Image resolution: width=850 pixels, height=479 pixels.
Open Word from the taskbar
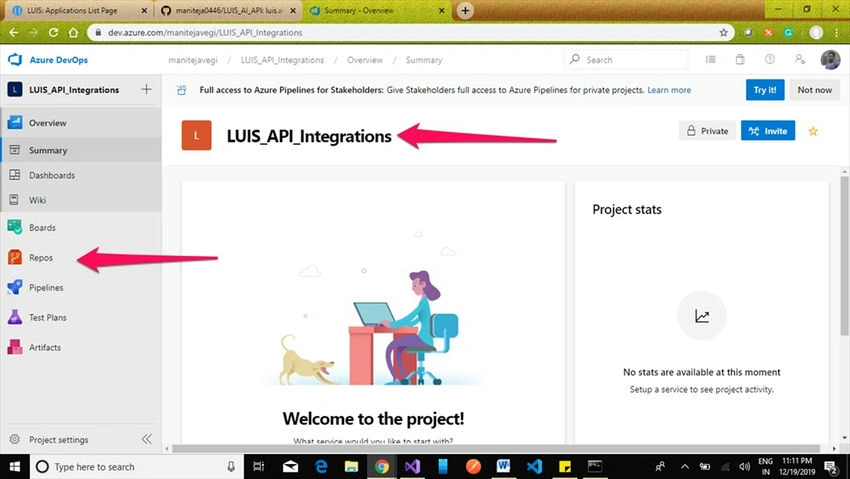tap(503, 467)
